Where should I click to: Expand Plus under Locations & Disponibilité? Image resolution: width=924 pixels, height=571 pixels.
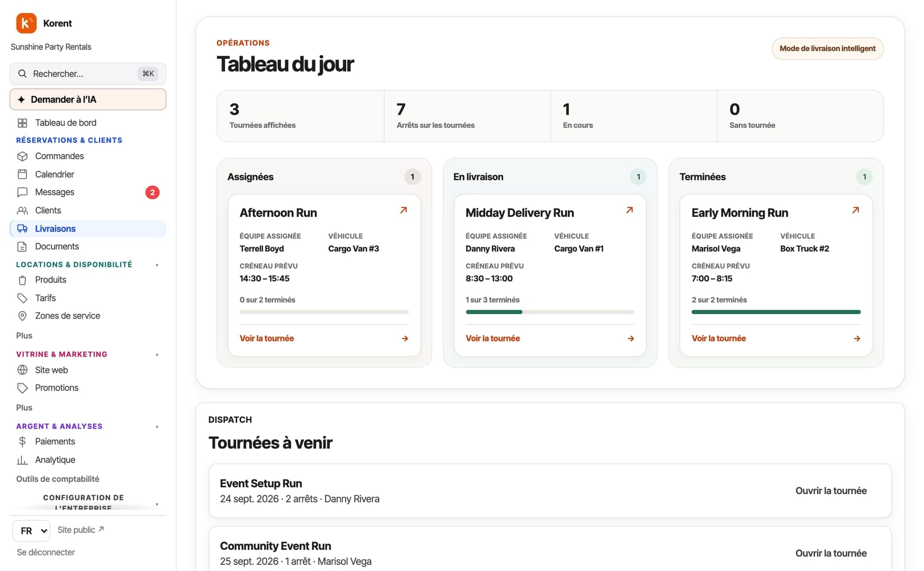(24, 336)
